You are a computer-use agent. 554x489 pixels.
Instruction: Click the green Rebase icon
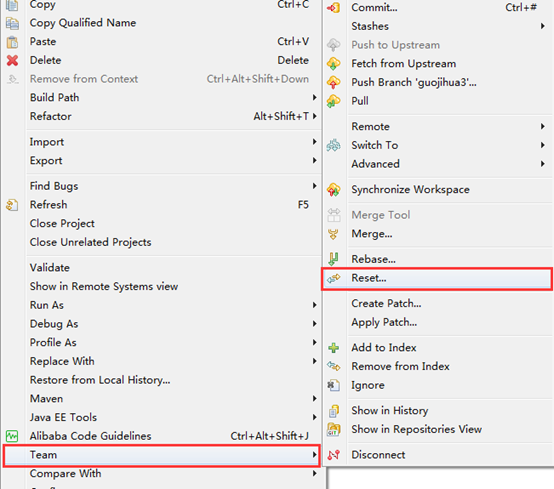333,259
